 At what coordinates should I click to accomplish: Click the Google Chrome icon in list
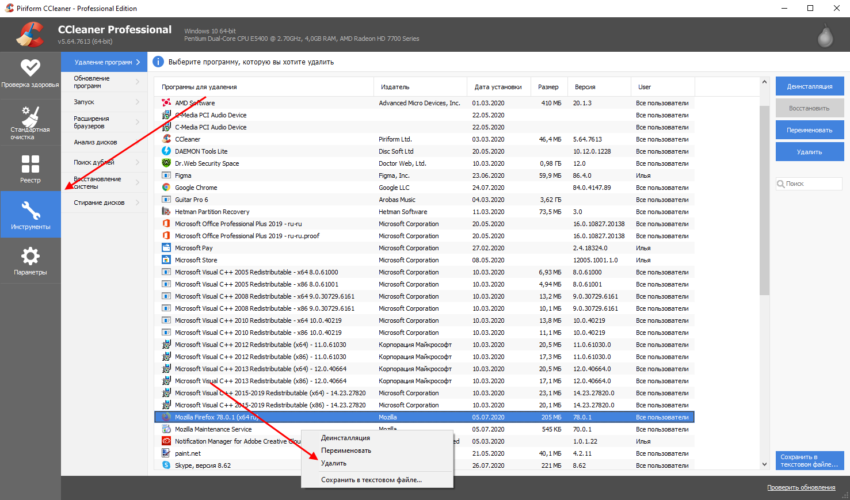(166, 187)
